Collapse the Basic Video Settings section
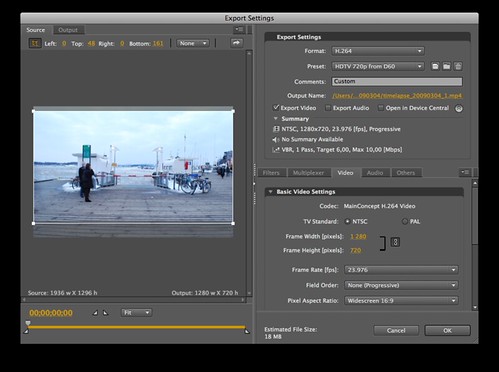The height and width of the screenshot is (372, 499). pyautogui.click(x=271, y=192)
